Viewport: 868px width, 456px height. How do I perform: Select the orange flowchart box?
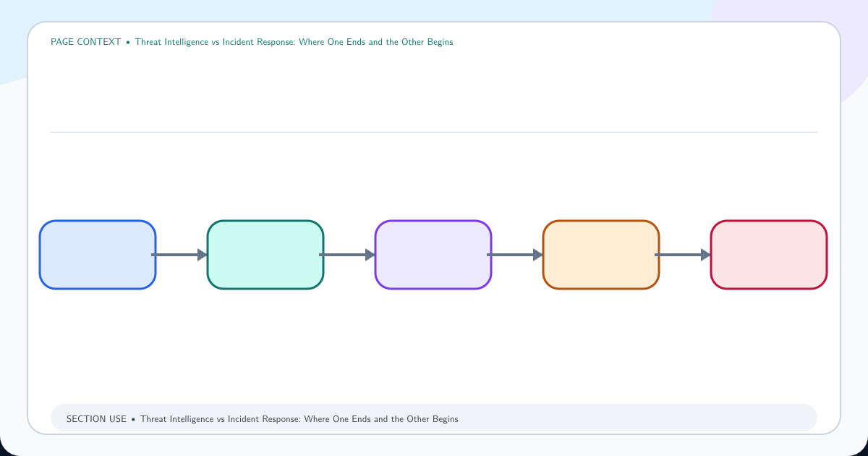[x=601, y=255]
